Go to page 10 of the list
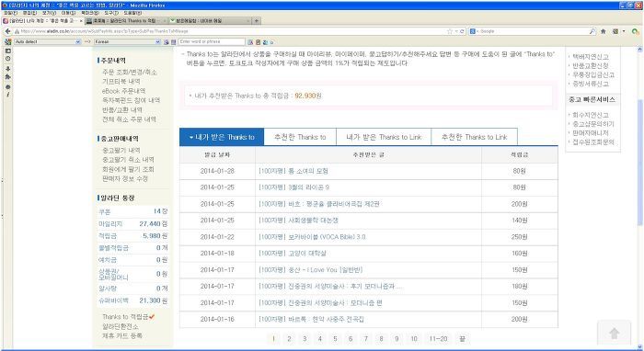644x351 pixels. (414, 339)
